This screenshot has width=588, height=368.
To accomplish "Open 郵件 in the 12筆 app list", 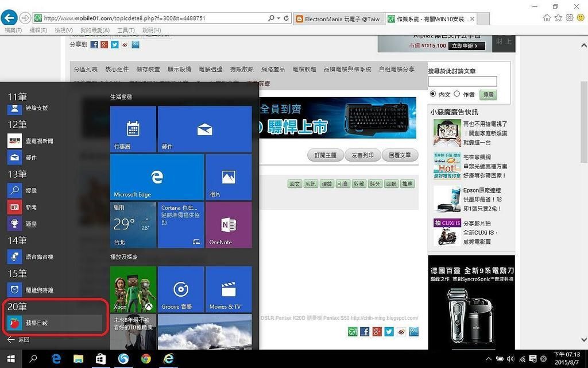I will [x=55, y=158].
